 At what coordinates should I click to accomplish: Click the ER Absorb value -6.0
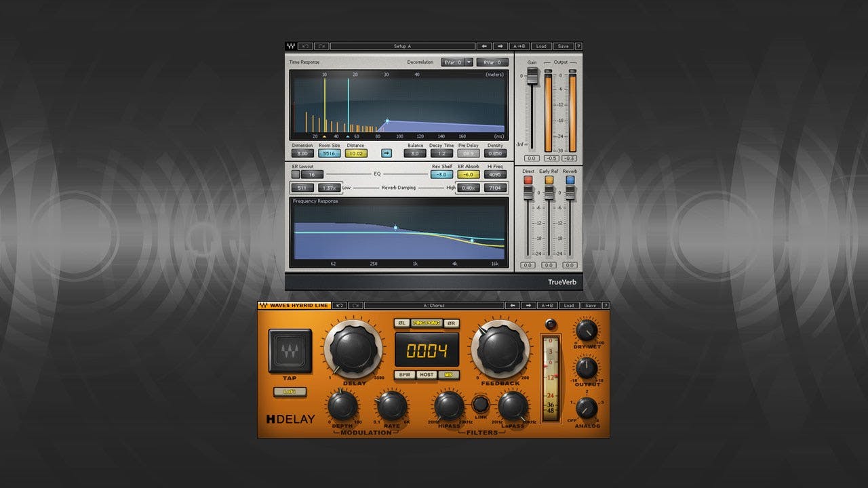pyautogui.click(x=469, y=174)
